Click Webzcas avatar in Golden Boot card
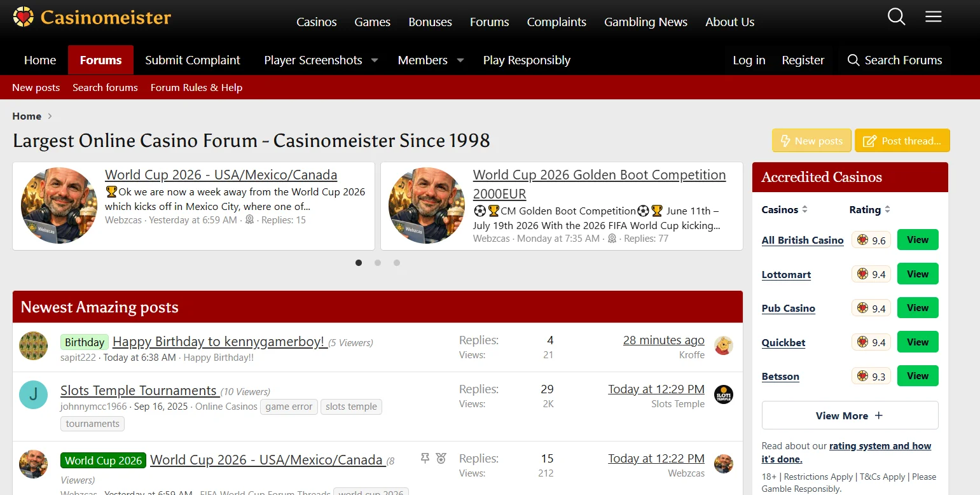The image size is (980, 495). point(427,206)
